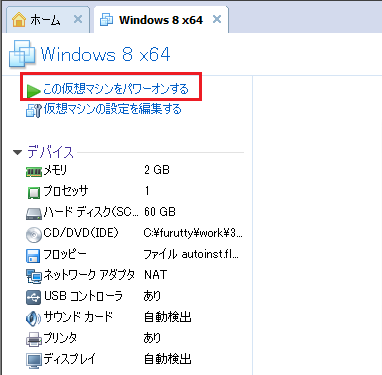Select the CD/DVD(IDE) device label
Viewport: 382px width, 375px height.
[81, 233]
